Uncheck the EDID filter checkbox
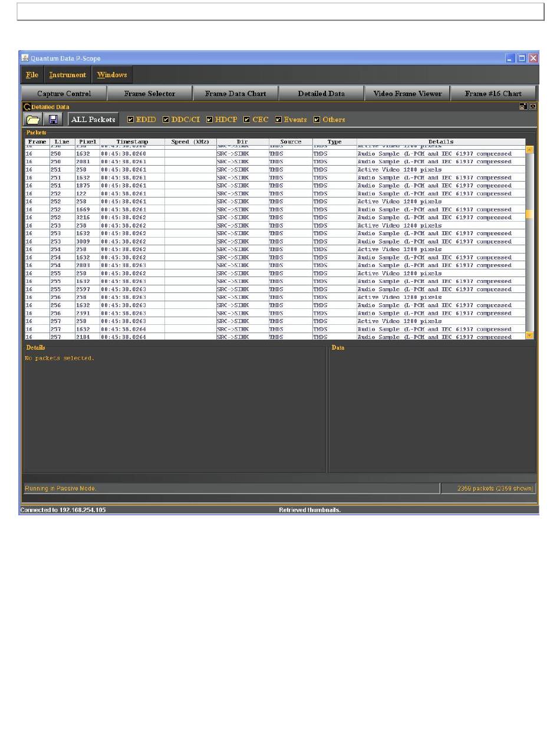Screen dimensions: 560x747 click(131, 120)
